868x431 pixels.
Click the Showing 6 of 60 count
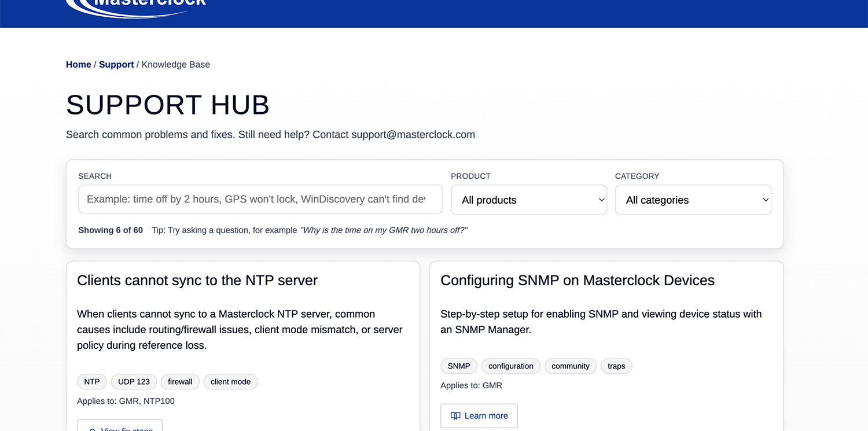111,230
